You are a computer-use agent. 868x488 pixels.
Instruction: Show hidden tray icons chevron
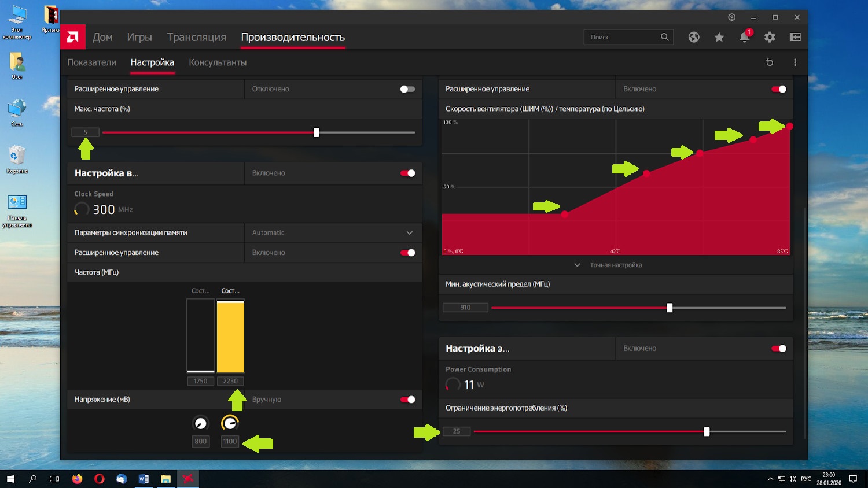click(770, 479)
